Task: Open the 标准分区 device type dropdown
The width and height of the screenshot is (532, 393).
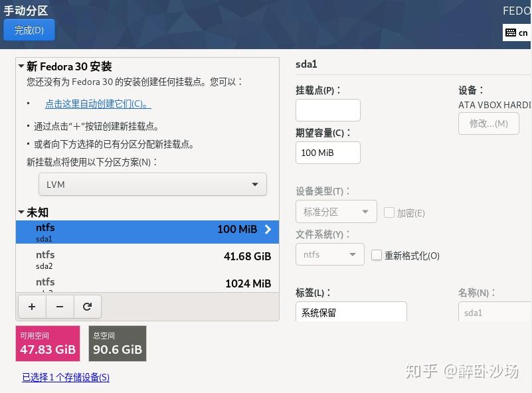Action: pyautogui.click(x=336, y=211)
